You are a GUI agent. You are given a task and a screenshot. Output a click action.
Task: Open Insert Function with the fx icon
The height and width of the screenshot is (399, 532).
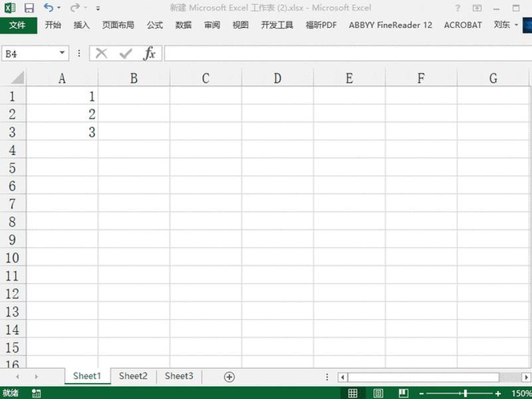149,53
